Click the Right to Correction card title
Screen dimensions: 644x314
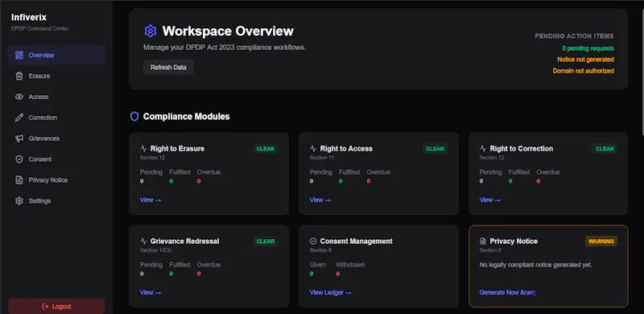click(521, 149)
